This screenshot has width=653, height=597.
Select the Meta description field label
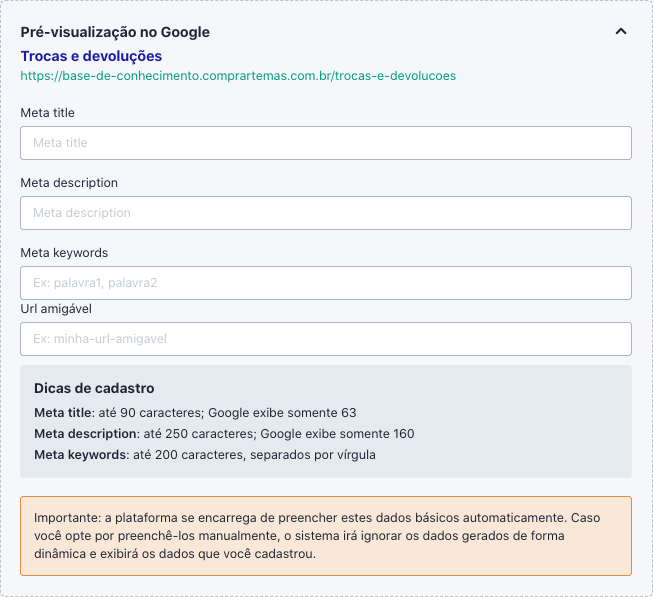pos(69,183)
